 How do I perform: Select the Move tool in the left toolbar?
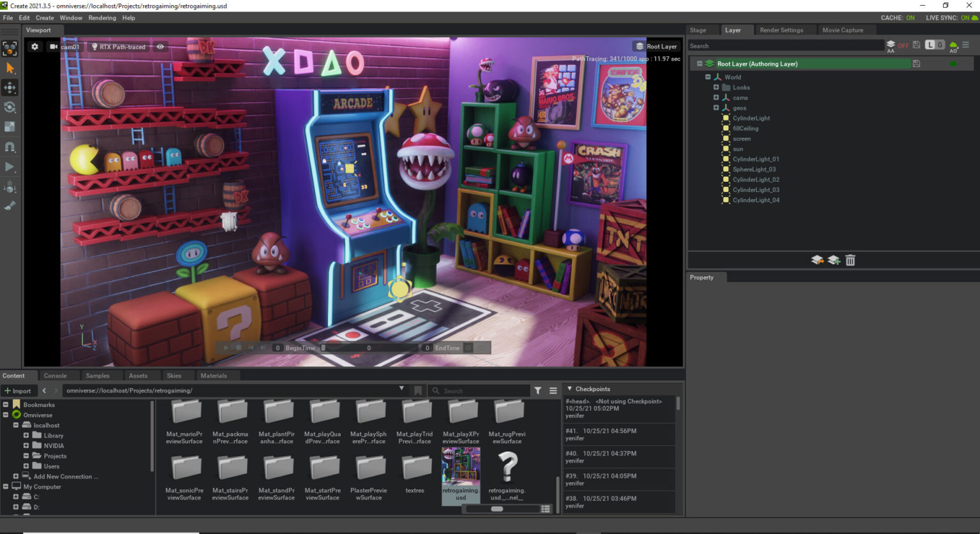coord(10,87)
